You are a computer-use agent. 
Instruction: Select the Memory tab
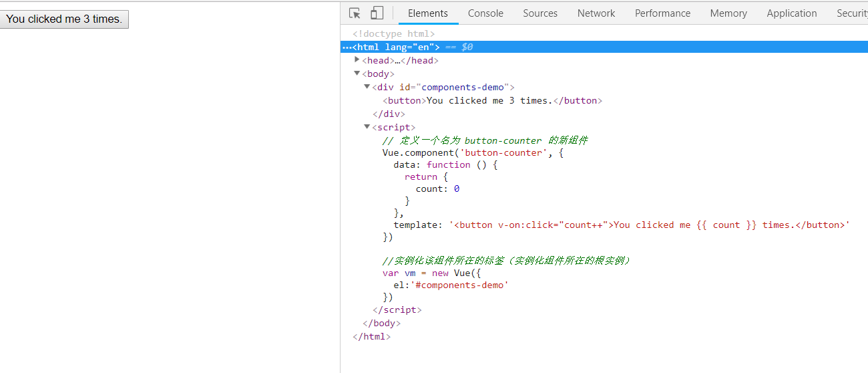(x=728, y=13)
